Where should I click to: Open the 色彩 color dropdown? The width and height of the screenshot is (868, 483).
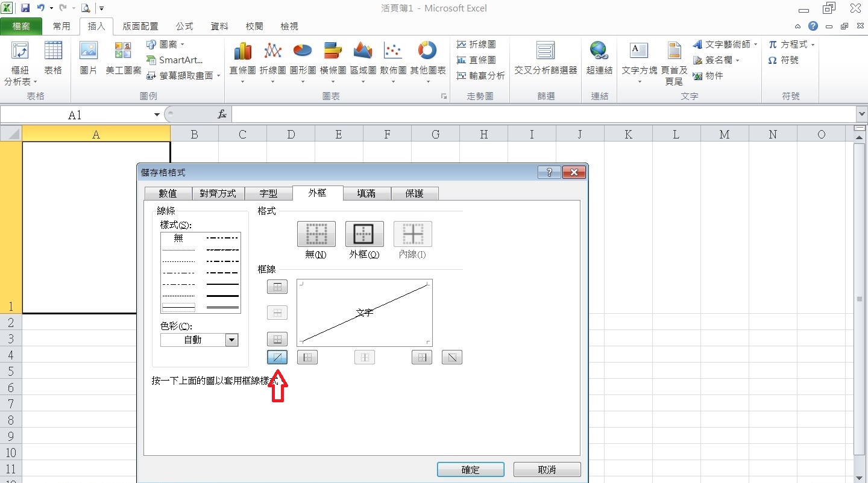[231, 340]
